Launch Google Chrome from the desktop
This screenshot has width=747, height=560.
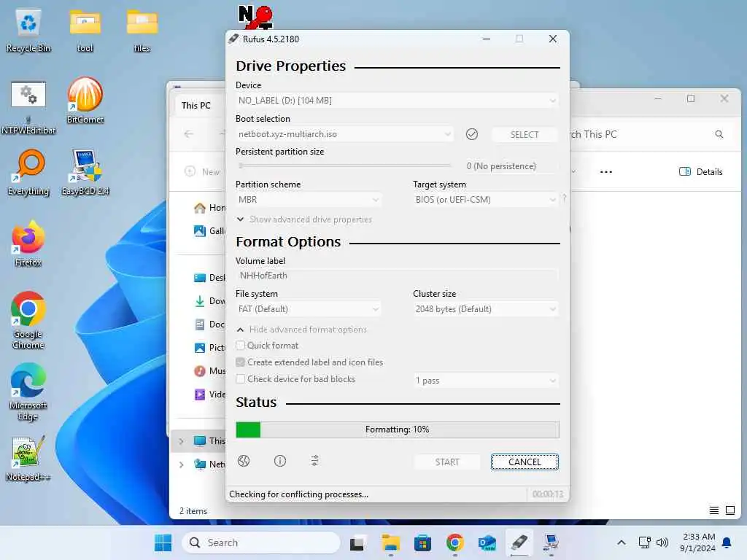point(28,321)
